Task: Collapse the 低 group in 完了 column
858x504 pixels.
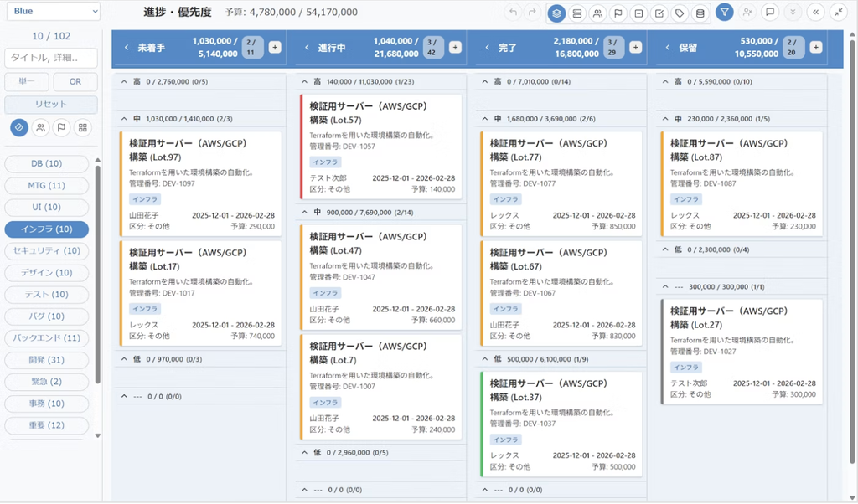Action: (485, 359)
